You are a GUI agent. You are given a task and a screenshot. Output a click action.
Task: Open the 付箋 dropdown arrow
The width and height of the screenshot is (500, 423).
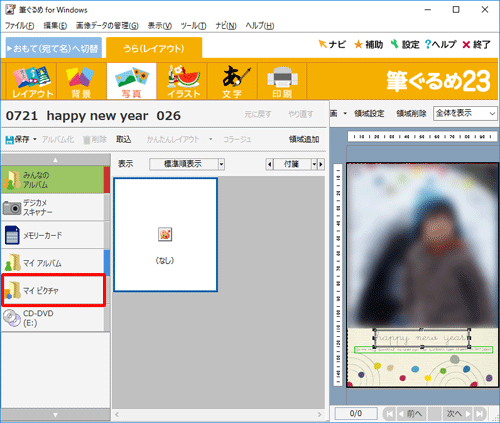(314, 164)
